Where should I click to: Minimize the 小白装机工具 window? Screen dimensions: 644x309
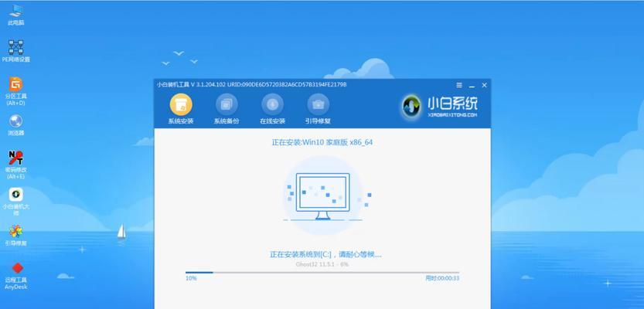pos(472,85)
